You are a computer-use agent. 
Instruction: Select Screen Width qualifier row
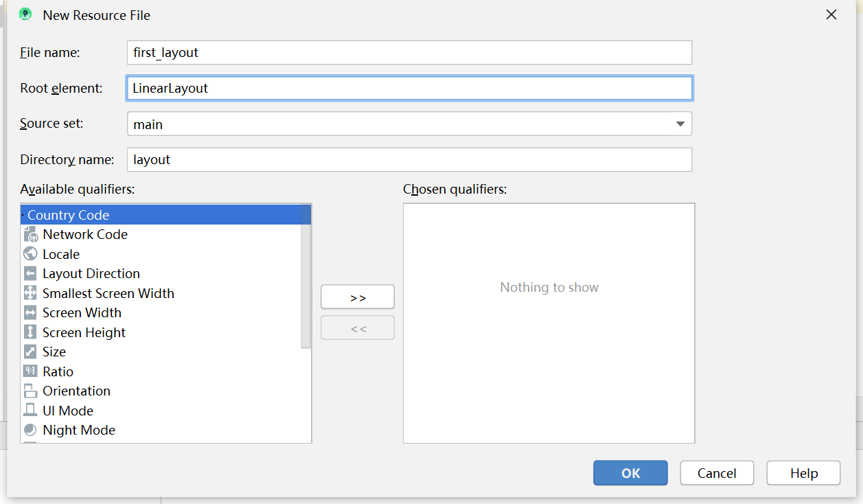click(x=161, y=312)
